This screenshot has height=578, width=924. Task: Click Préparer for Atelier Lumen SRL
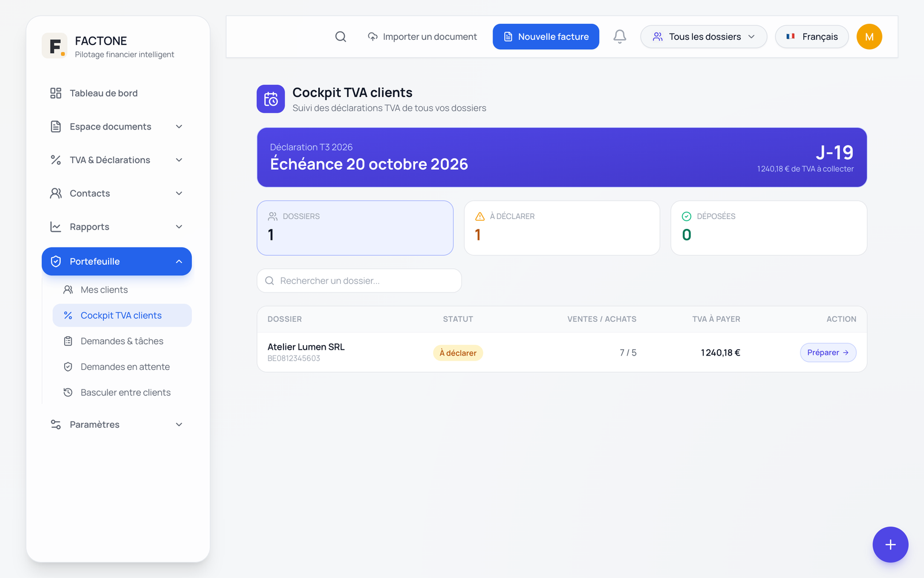coord(828,353)
